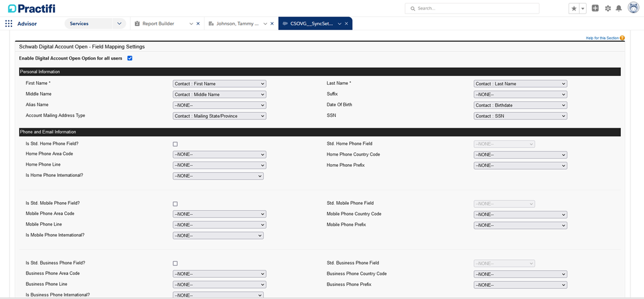Open the Home Phone Line dropdown
Image resolution: width=644 pixels, height=299 pixels.
219,165
